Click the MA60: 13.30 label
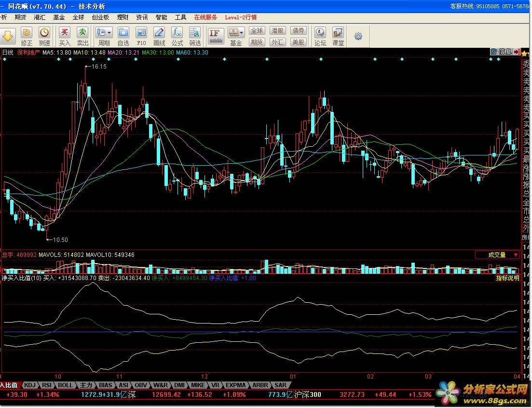This screenshot has width=532, height=408. coord(192,52)
